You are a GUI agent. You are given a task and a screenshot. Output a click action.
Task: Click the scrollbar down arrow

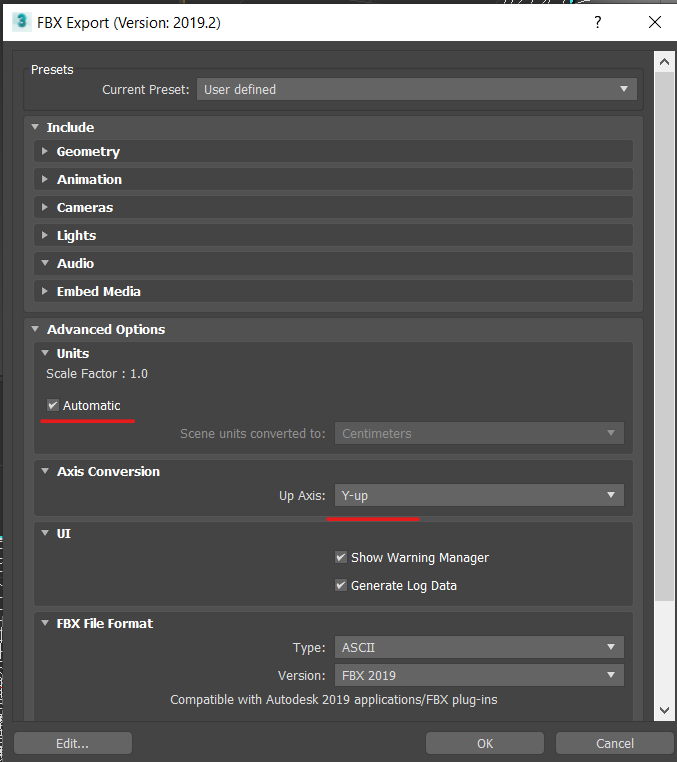(663, 710)
